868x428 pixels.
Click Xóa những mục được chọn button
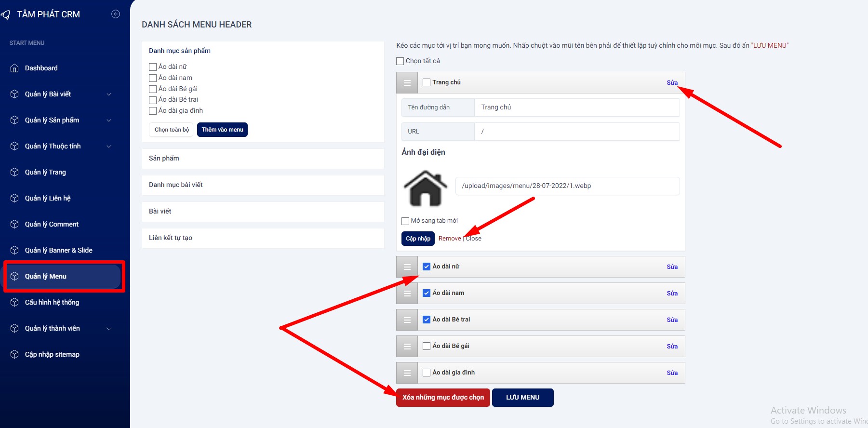pyautogui.click(x=443, y=398)
